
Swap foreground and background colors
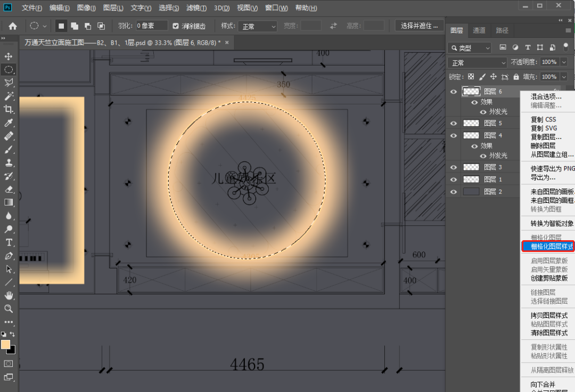12,334
